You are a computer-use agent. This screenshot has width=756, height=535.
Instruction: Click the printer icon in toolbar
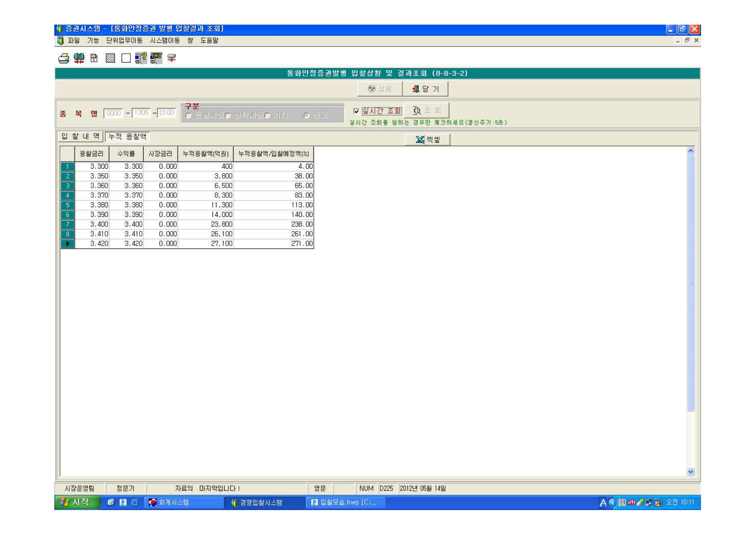click(64, 58)
